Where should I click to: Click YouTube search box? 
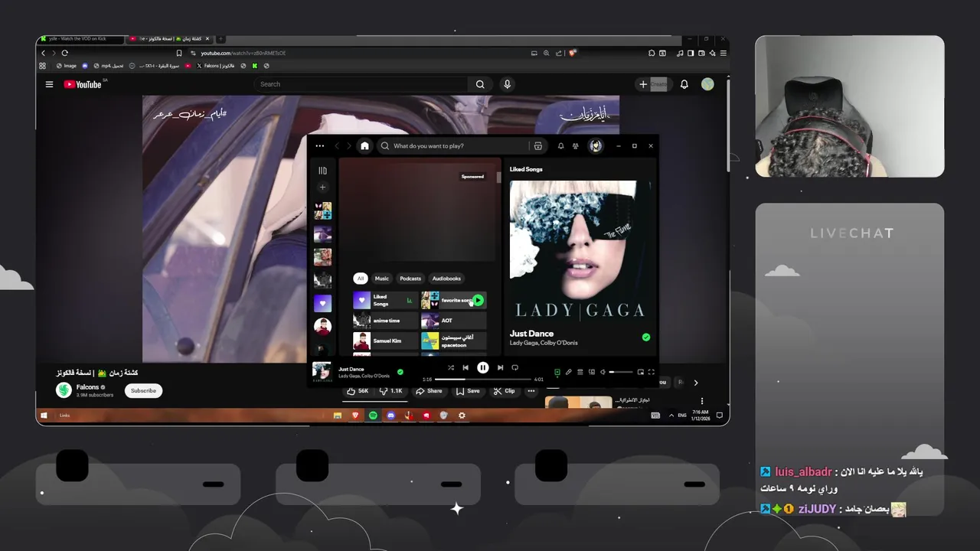point(361,84)
